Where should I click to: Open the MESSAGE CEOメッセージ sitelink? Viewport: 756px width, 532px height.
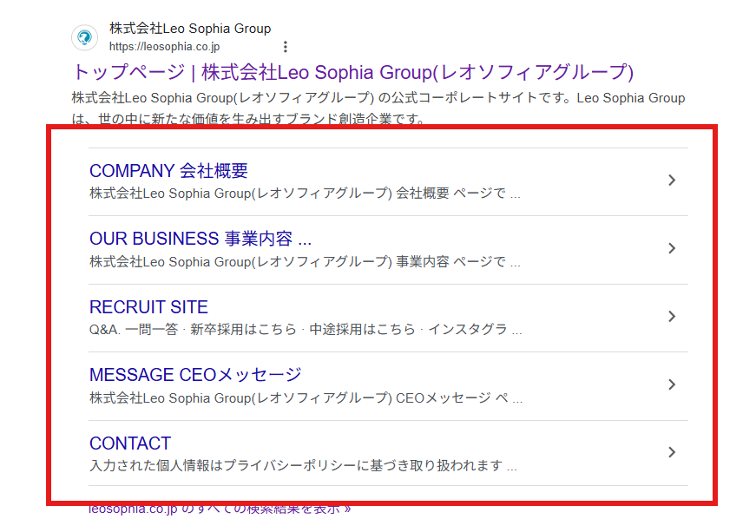(x=196, y=375)
